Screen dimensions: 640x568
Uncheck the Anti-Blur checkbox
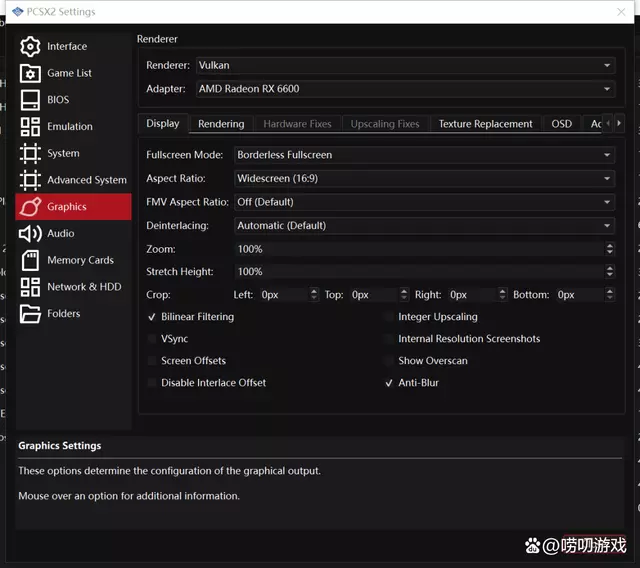tap(389, 383)
